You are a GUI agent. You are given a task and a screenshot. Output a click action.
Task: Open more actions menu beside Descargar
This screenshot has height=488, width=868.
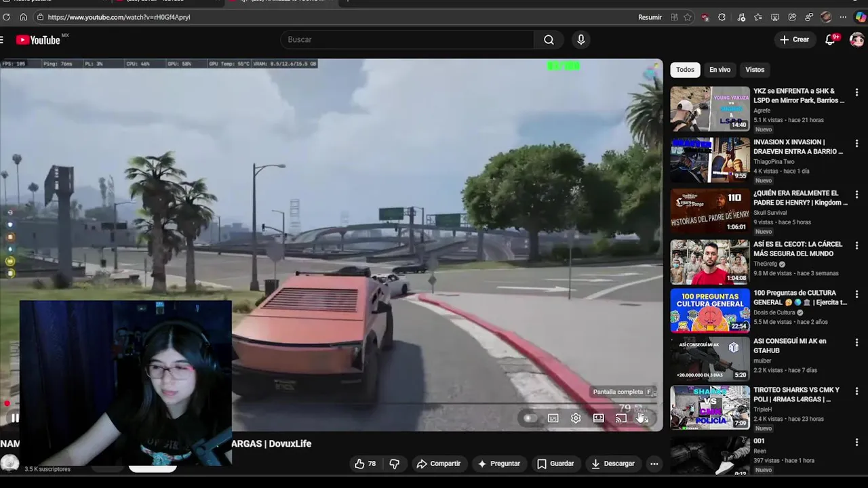tap(654, 464)
